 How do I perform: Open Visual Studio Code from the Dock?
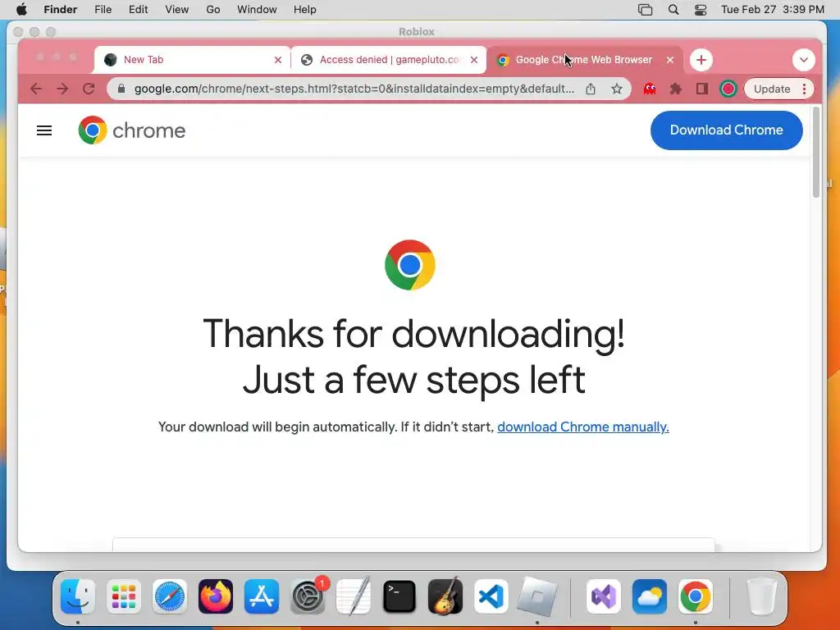point(491,596)
